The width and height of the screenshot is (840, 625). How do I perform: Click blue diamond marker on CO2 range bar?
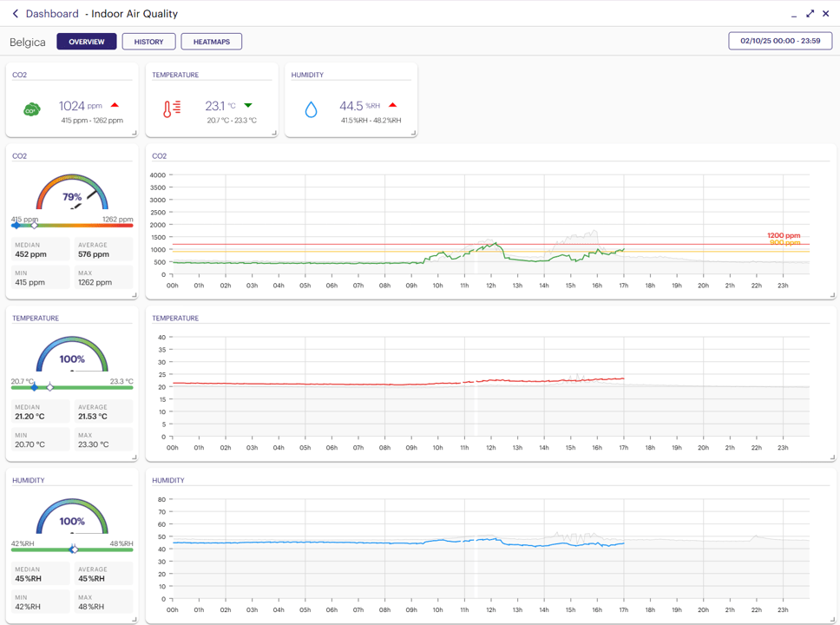pyautogui.click(x=16, y=226)
